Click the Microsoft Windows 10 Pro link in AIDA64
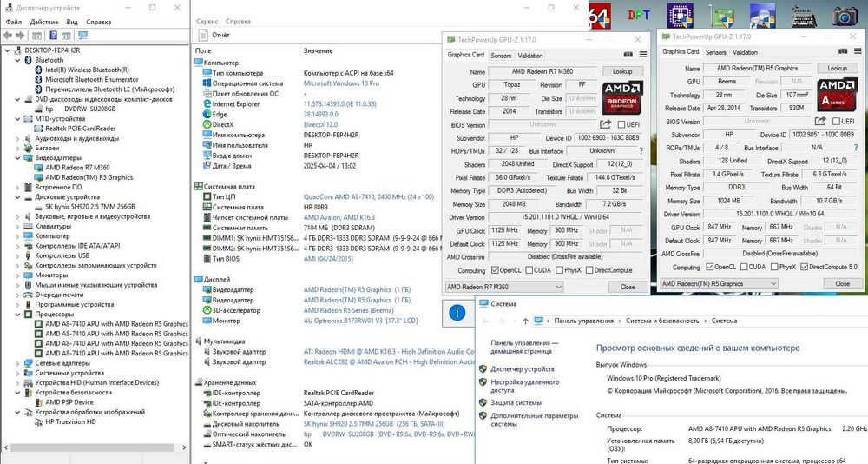 click(x=341, y=83)
